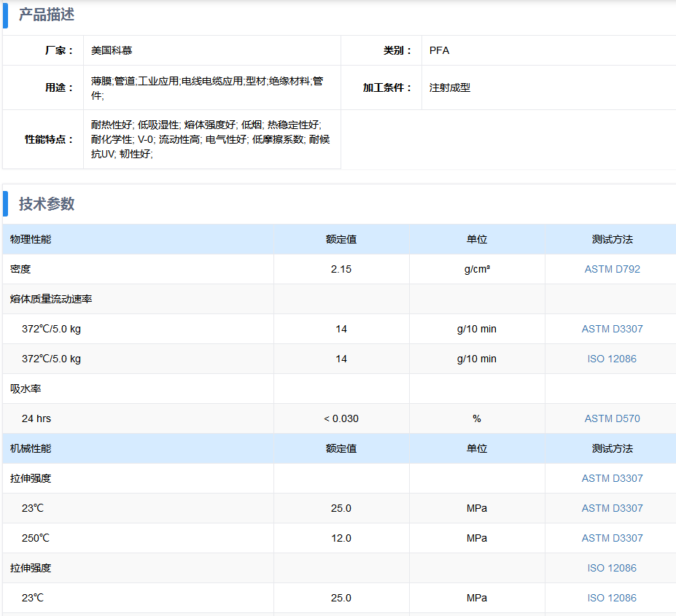The image size is (676, 616).
Task: Select the 24 hrs row label
Action: pos(36,418)
